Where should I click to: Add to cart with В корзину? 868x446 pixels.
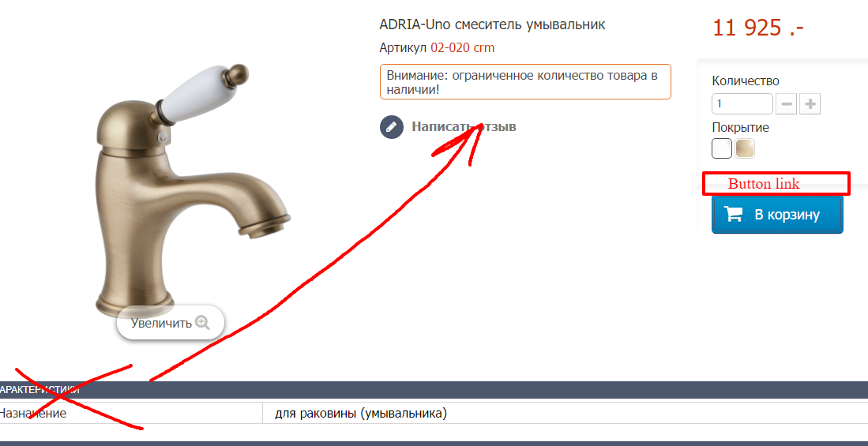[777, 214]
